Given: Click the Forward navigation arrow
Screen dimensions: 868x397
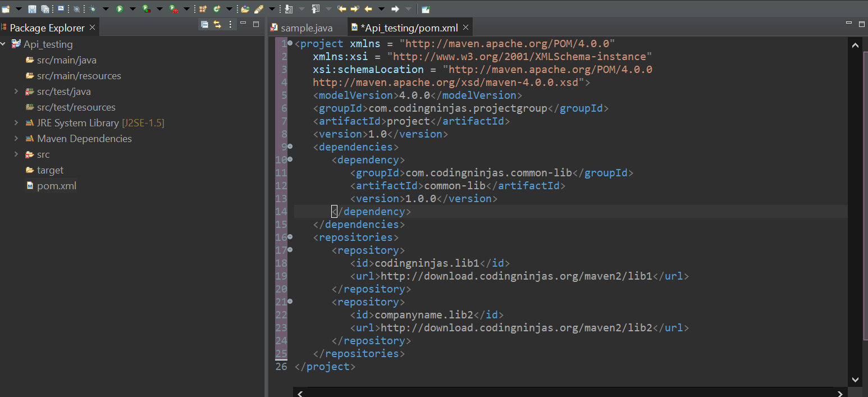Looking at the screenshot, I should coord(396,8).
